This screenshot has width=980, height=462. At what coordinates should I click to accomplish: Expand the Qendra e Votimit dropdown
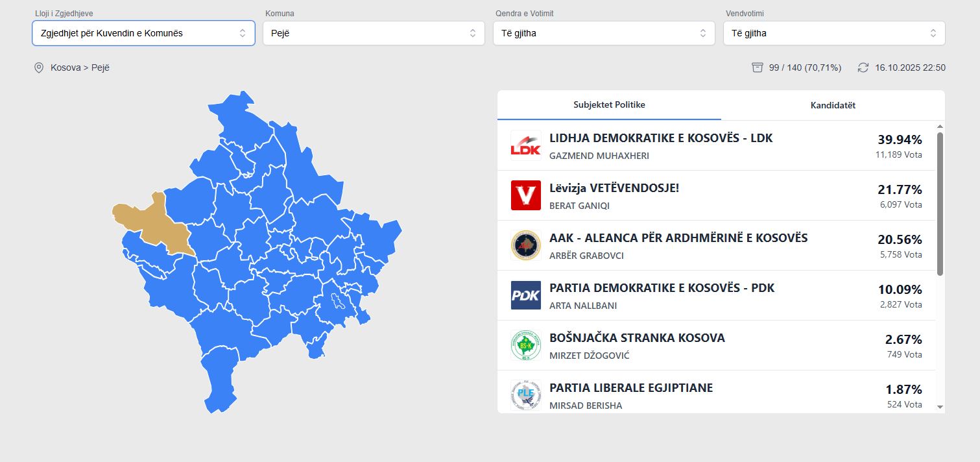click(x=603, y=33)
